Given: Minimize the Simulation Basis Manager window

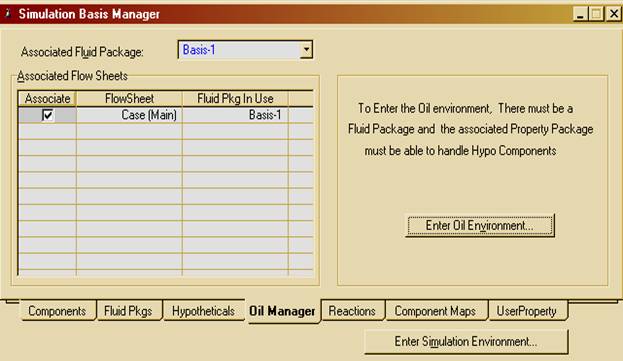Looking at the screenshot, I should [x=580, y=14].
